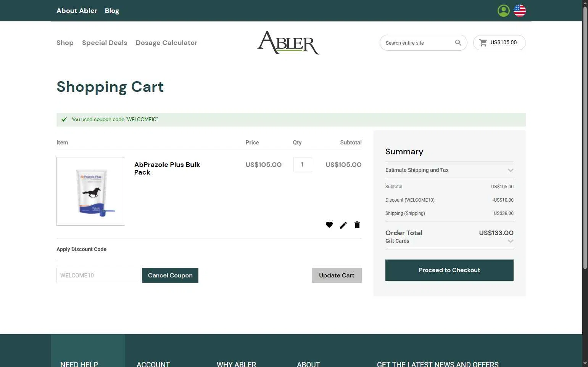Screen dimensions: 588x367
Task: Click the -US$10.00 discount amount
Action: [x=503, y=200]
